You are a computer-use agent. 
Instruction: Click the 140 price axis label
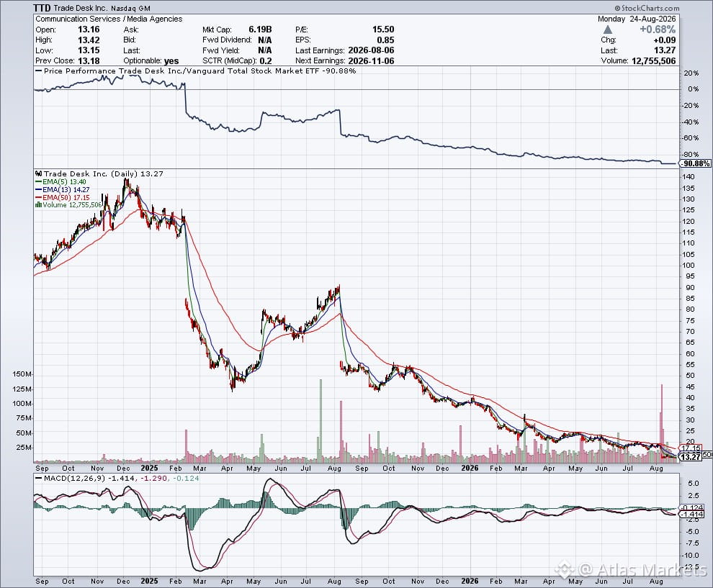[x=688, y=177]
